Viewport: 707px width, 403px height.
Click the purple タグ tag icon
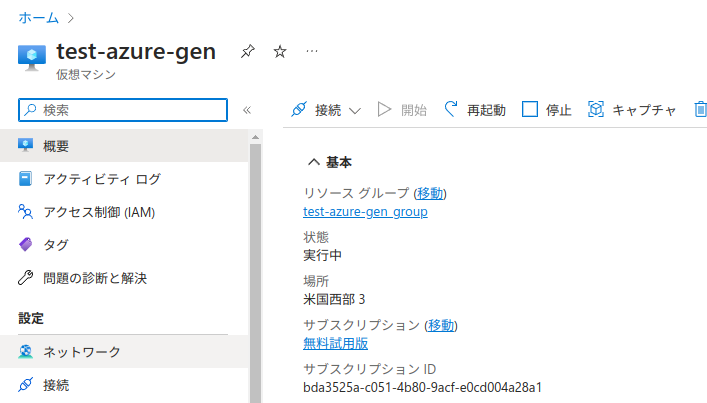coord(25,244)
